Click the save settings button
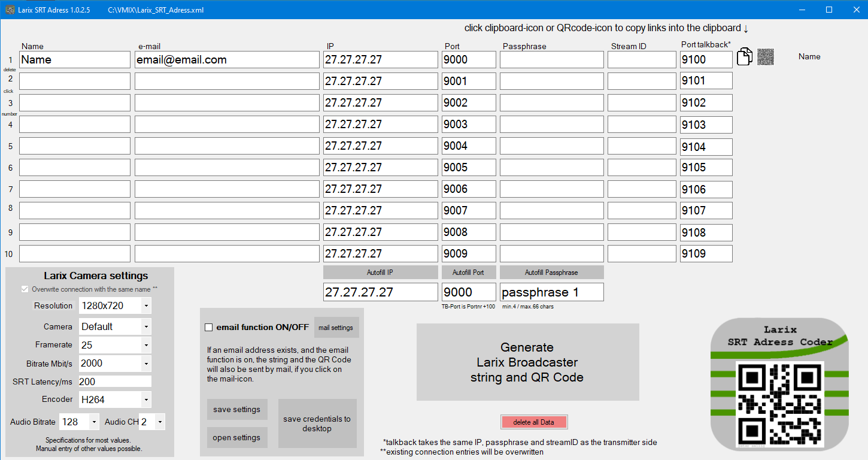Screen dimensions: 868x460 point(236,410)
